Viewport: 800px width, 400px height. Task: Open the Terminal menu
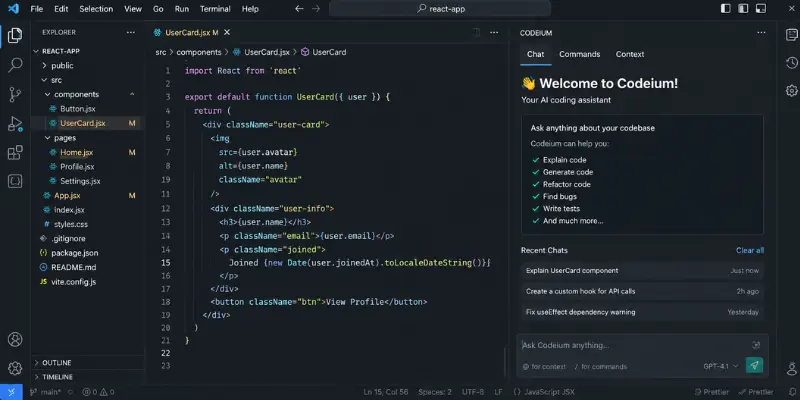215,9
